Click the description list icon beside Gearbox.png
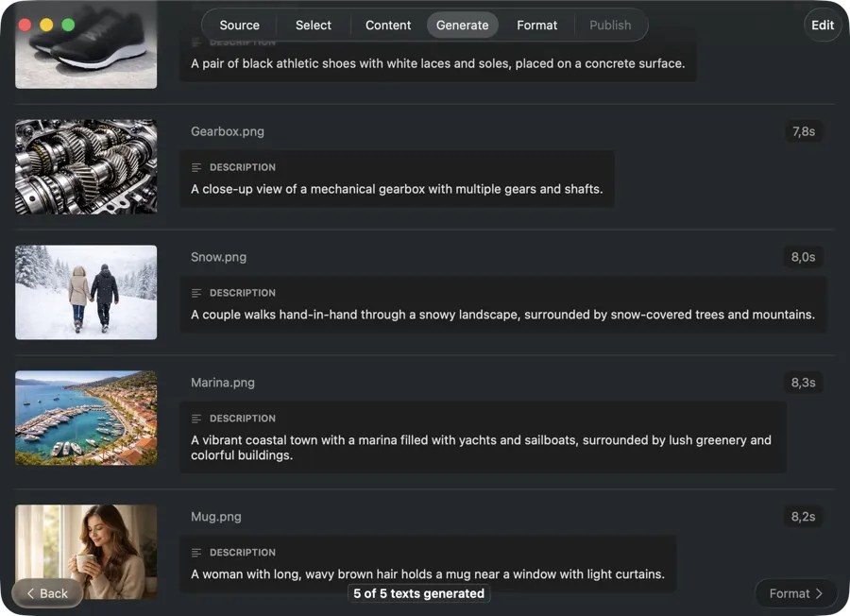 click(195, 166)
